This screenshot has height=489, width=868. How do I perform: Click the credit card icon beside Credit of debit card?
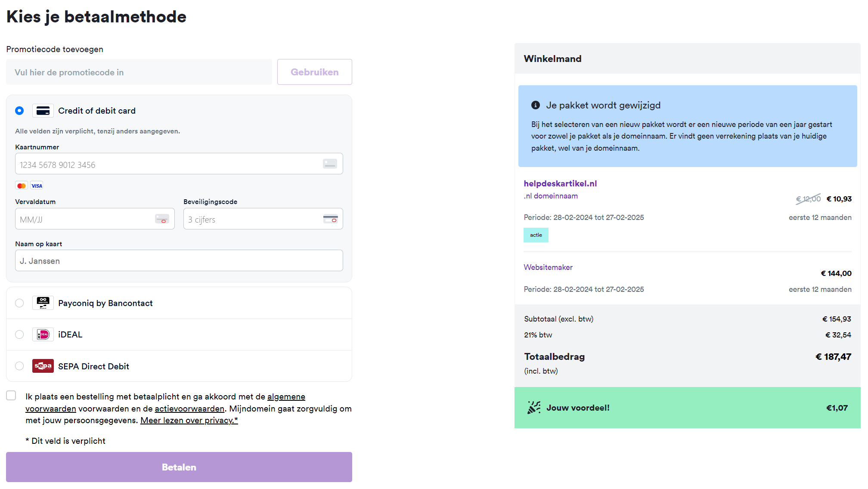[43, 111]
